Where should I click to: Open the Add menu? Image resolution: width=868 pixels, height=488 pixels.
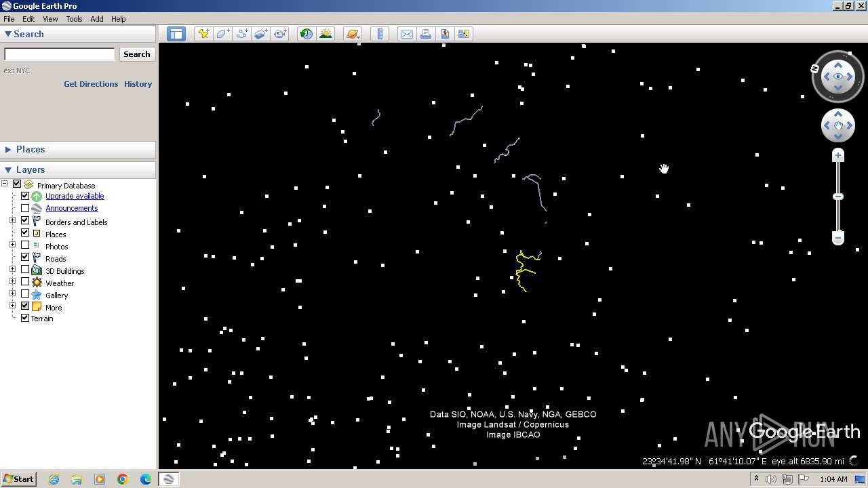97,19
